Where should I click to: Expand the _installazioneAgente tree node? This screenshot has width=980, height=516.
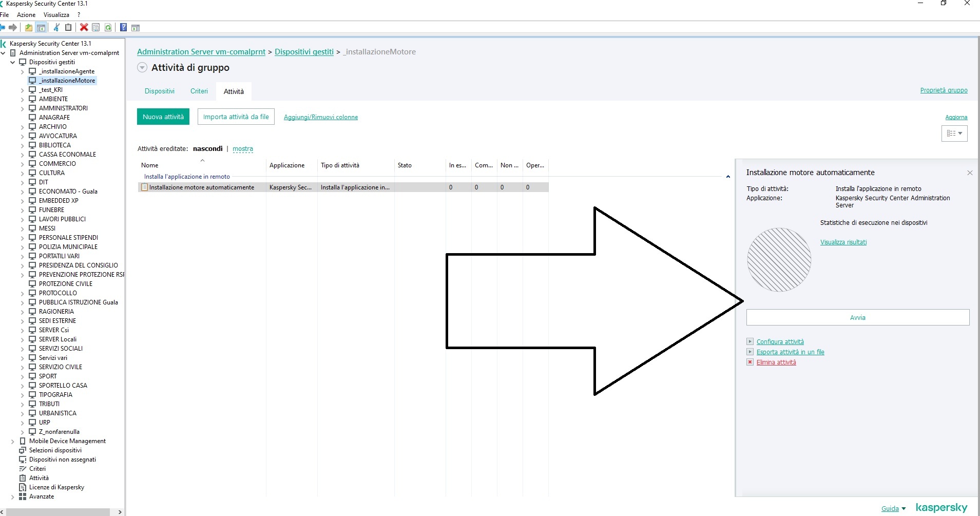tap(23, 71)
